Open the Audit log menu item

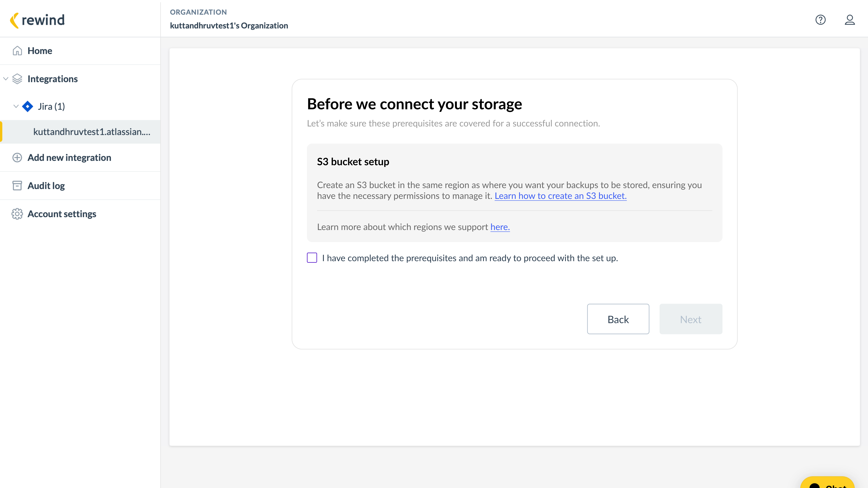pos(46,186)
